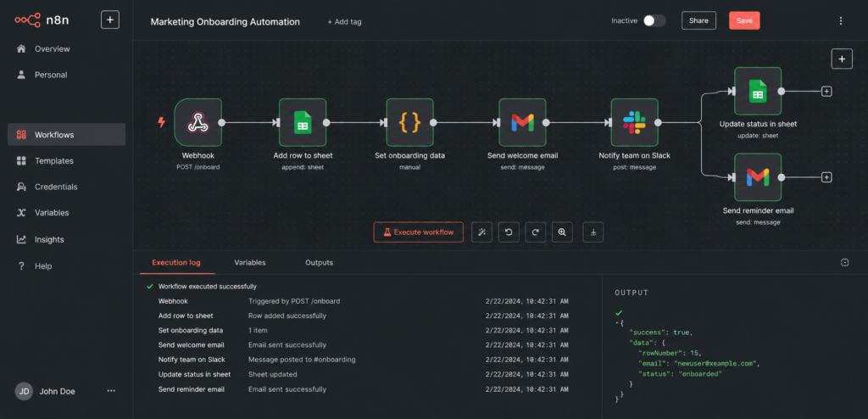Select log row 'Send reminder email'
Viewport: 868px width, 419px height.
click(x=363, y=389)
